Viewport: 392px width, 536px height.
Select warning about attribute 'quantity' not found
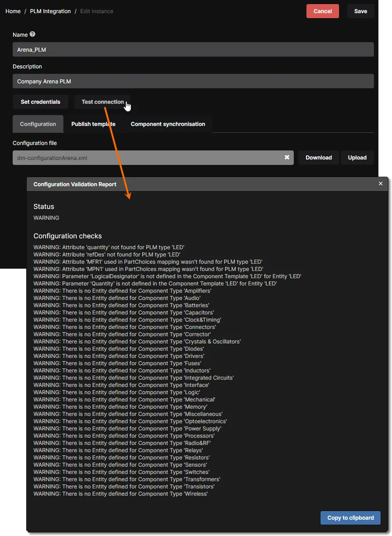point(109,247)
